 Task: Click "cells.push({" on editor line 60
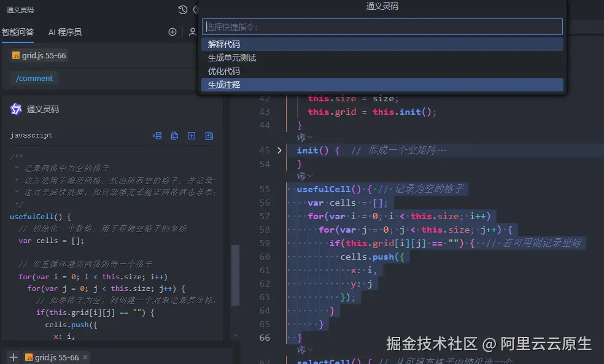click(372, 257)
